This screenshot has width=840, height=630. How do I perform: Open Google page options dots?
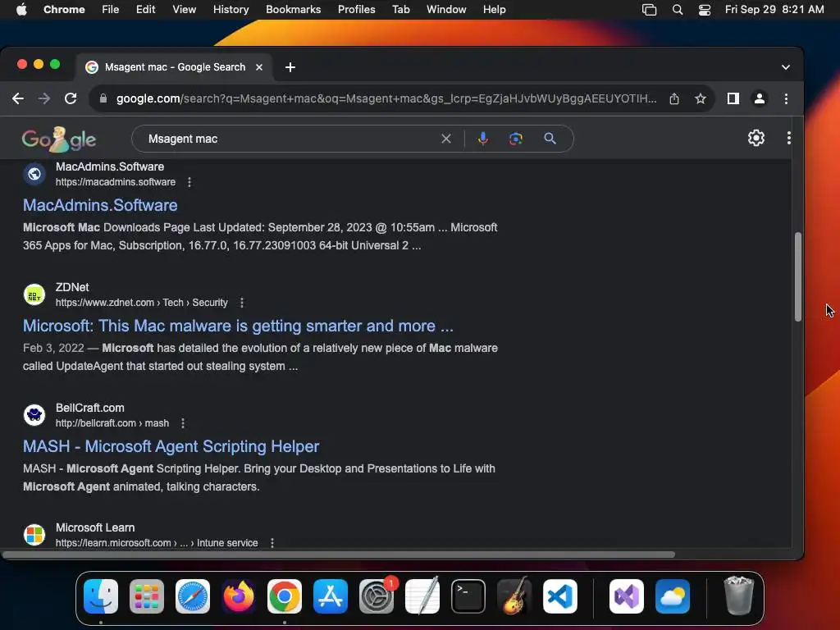788,138
